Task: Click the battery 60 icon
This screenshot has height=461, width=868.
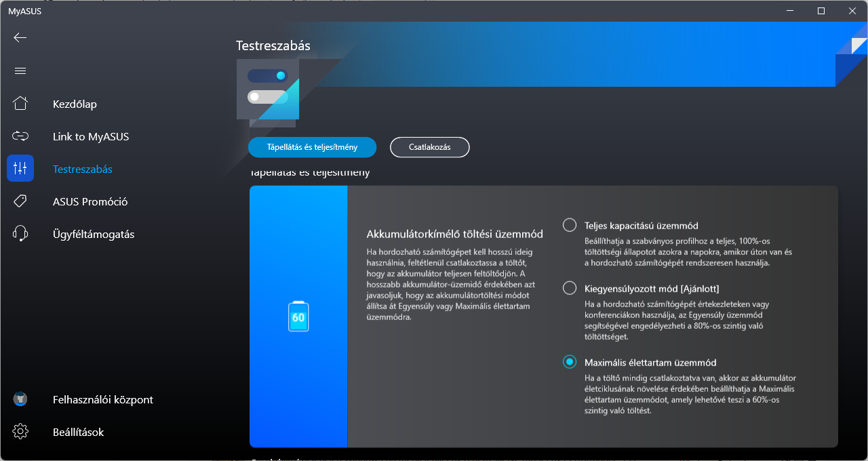Action: [298, 317]
